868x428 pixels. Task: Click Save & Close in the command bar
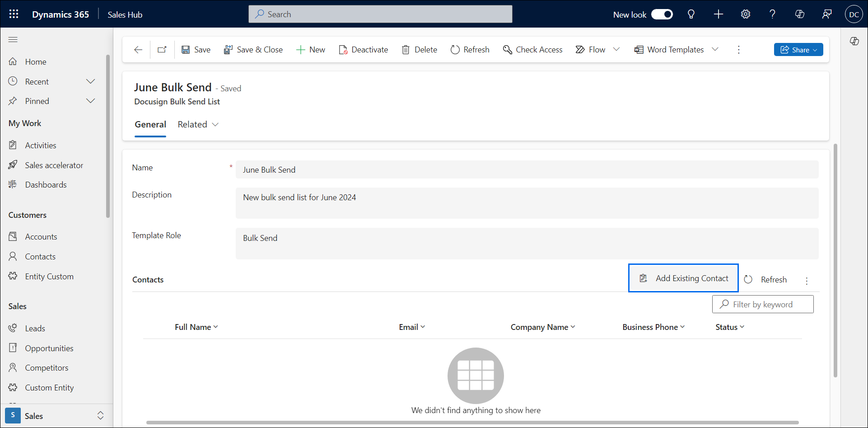(253, 49)
